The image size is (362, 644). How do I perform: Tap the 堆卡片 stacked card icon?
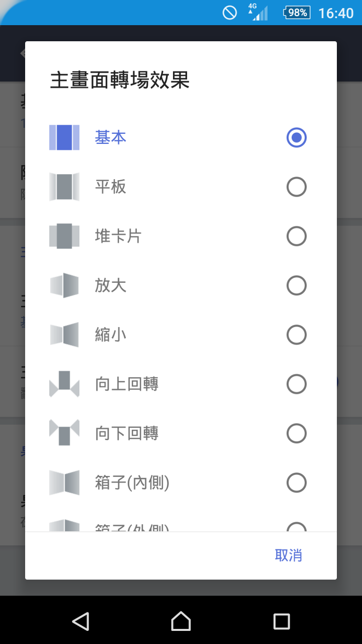64,236
